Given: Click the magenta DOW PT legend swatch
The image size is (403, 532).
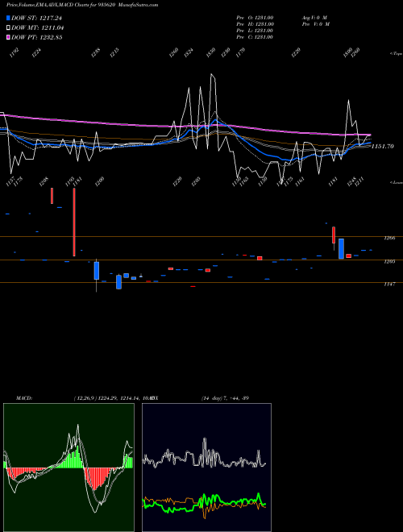Looking at the screenshot, I should coord(8,38).
